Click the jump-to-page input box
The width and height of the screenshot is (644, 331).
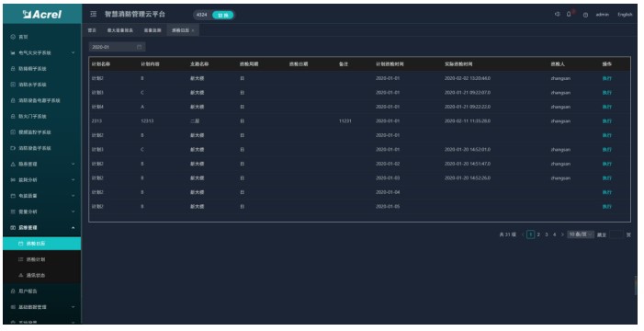(616, 234)
